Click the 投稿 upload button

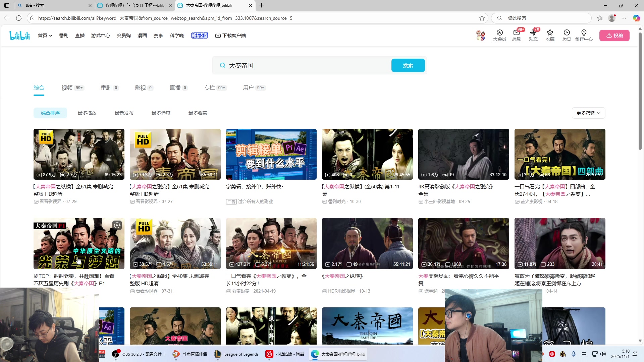click(614, 35)
